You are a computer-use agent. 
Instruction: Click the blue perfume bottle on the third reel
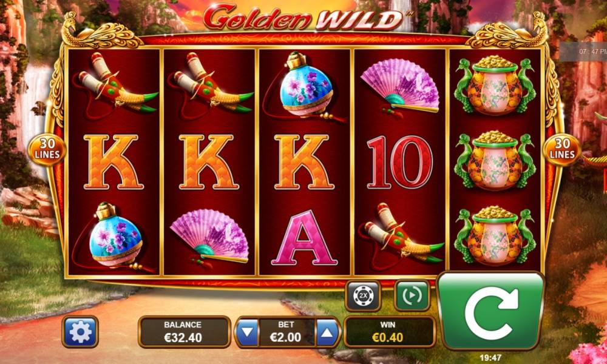click(304, 87)
